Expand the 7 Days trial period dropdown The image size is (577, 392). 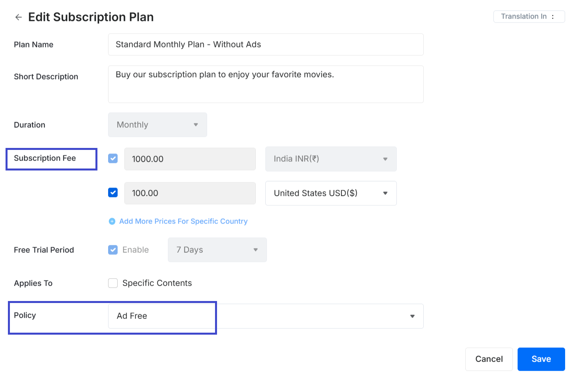point(217,250)
